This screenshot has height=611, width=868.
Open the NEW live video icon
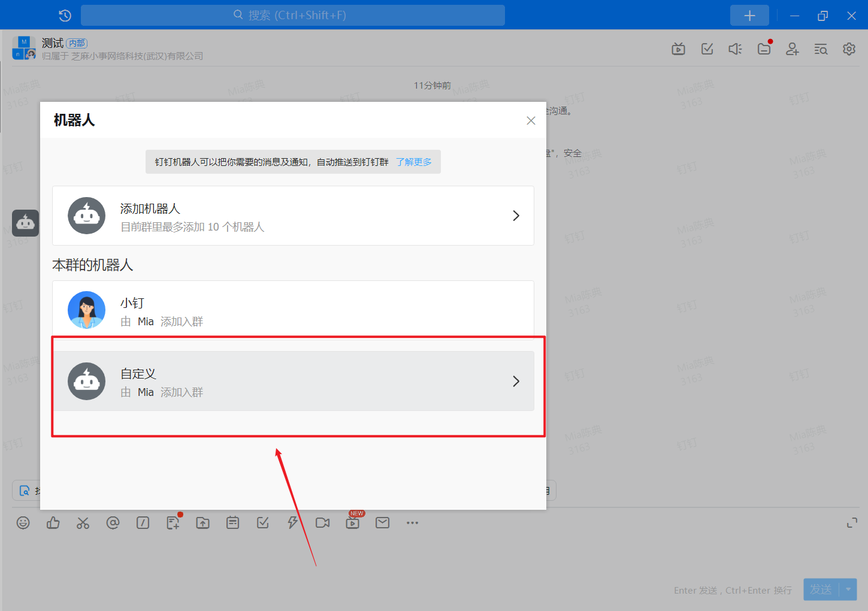click(x=353, y=522)
